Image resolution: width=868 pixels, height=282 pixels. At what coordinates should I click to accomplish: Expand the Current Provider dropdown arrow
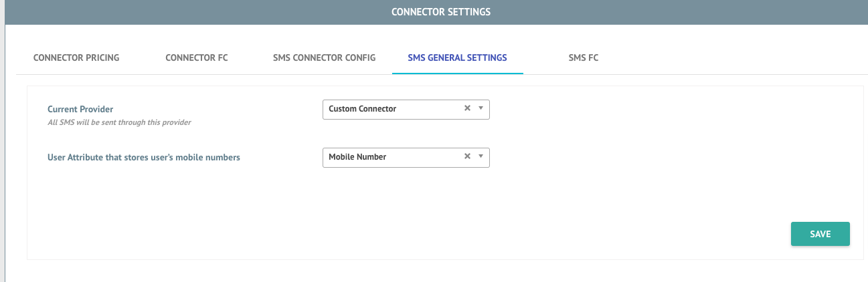click(x=481, y=108)
